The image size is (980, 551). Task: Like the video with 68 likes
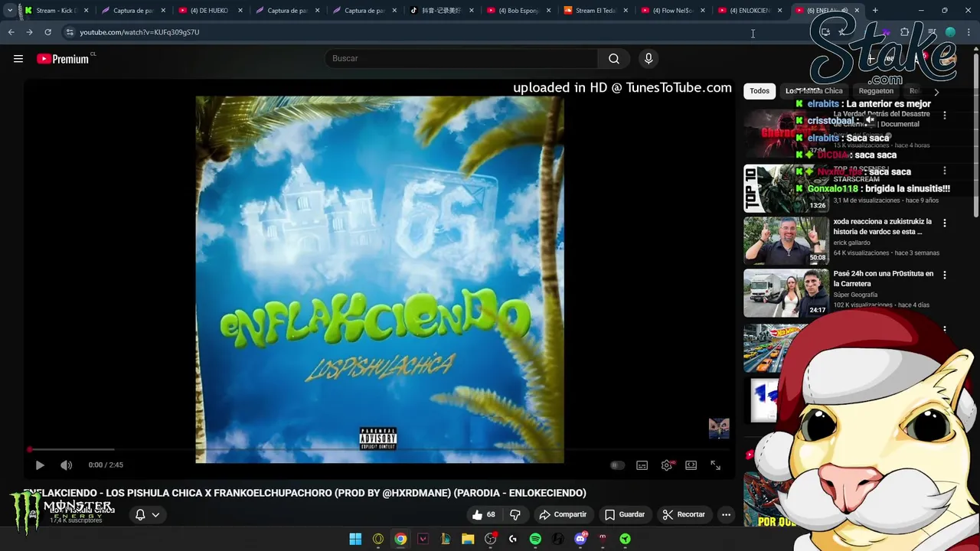483,514
